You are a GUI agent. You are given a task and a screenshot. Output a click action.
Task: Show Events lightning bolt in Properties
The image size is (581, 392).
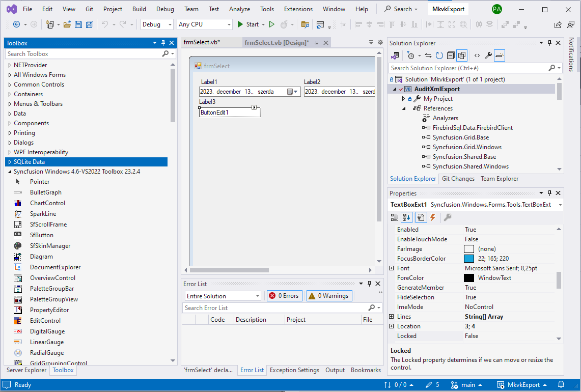(x=433, y=217)
